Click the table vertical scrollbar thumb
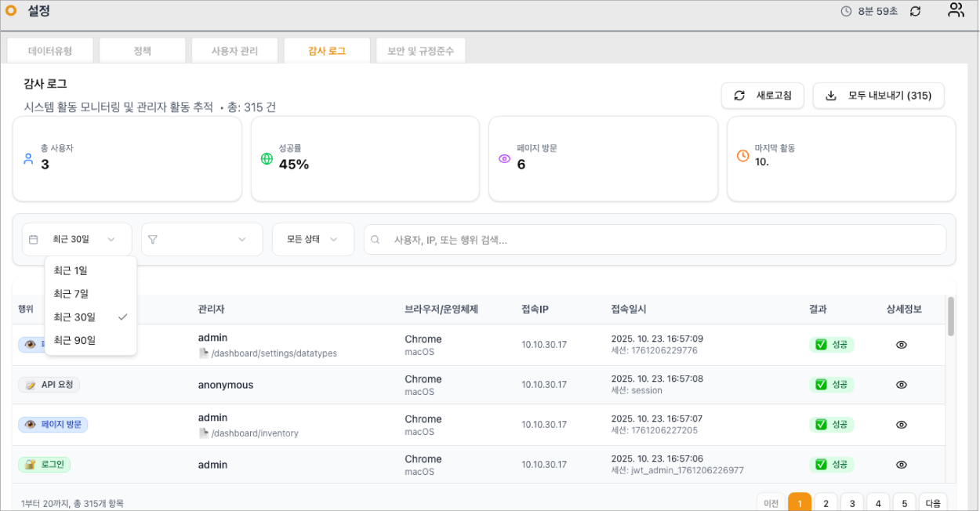980x511 pixels. coord(951,316)
